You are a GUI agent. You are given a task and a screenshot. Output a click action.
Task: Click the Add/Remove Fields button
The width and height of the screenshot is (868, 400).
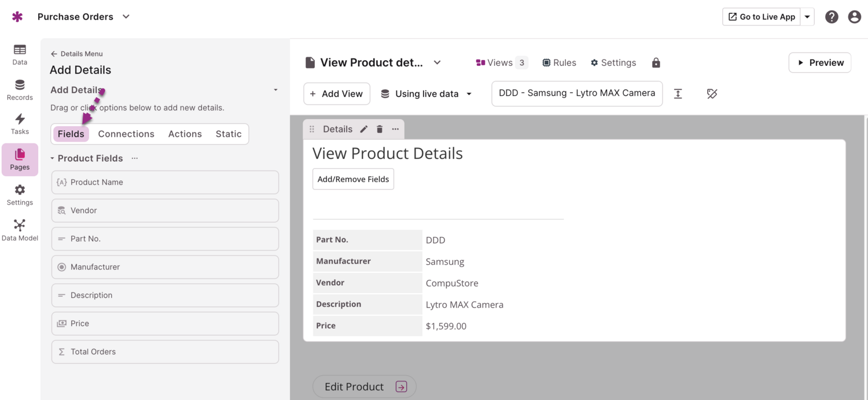(x=353, y=179)
